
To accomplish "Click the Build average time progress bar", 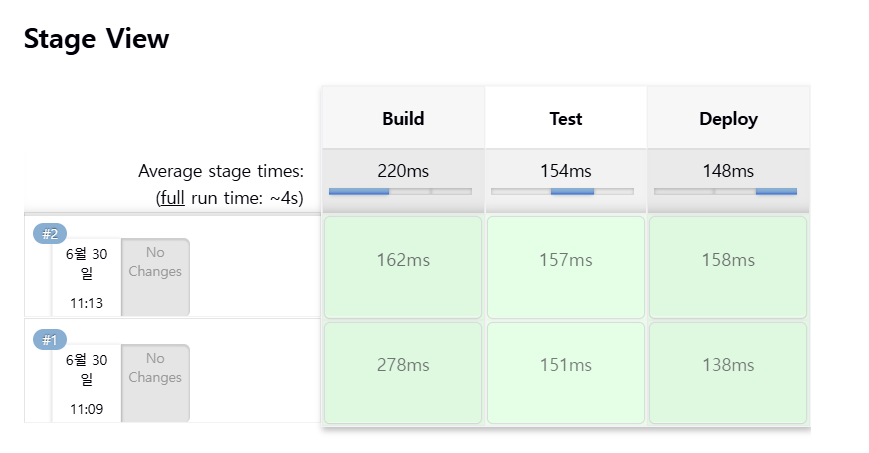I will [400, 191].
